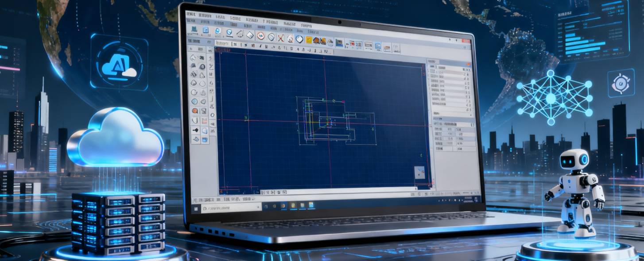The image size is (644, 261).
Task: Select the light blue circle tool in left palette
Action: tap(194, 101)
